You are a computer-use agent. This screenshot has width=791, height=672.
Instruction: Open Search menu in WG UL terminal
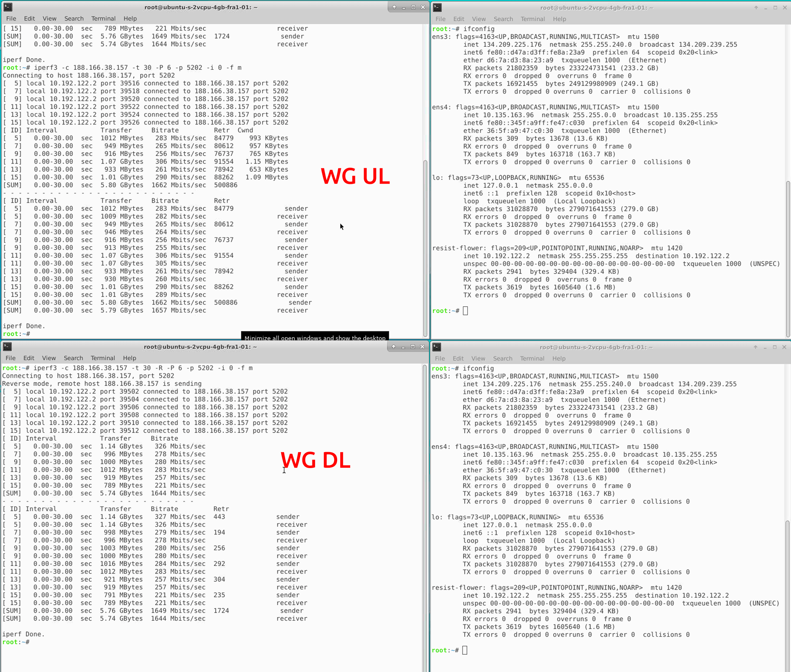click(x=74, y=19)
